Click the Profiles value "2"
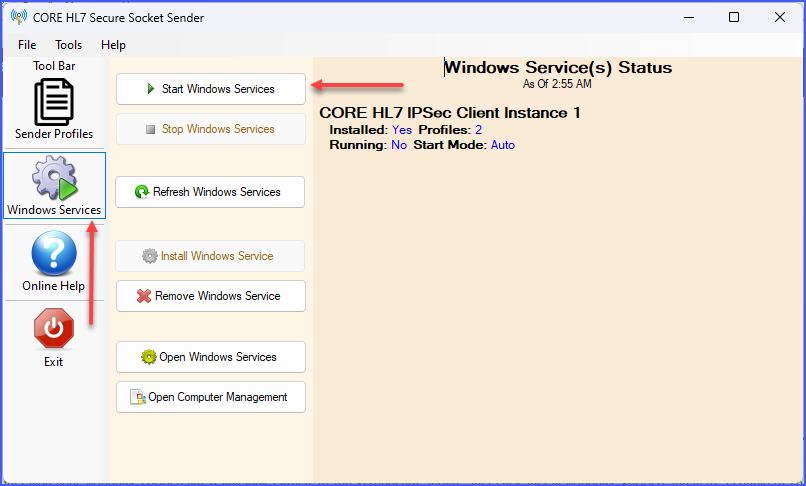The width and height of the screenshot is (806, 486). point(479,130)
